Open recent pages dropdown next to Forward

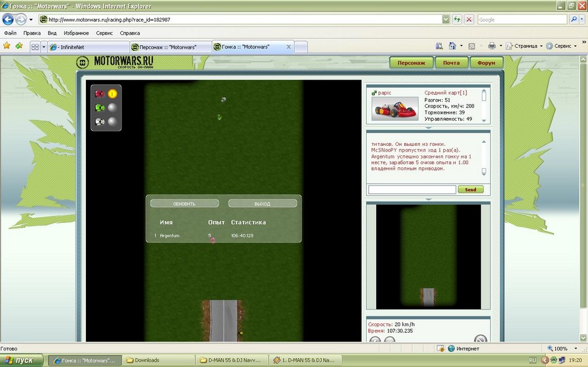click(x=31, y=20)
